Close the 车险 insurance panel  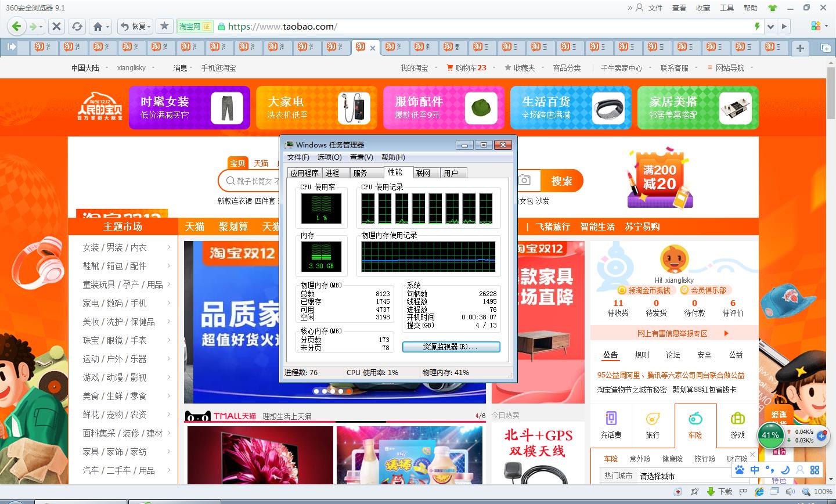[x=752, y=455]
